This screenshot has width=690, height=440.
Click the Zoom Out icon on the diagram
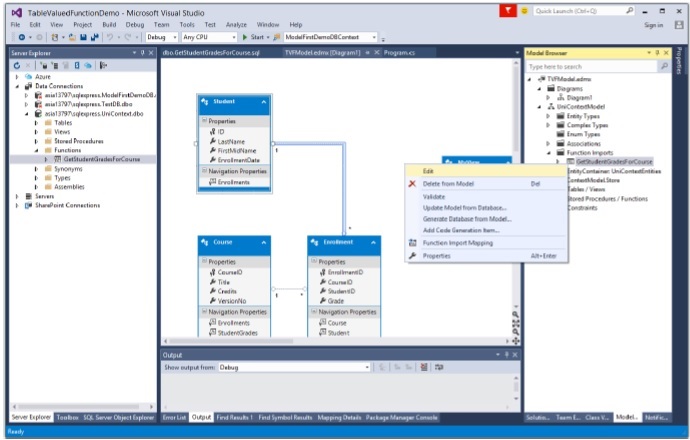click(x=515, y=332)
